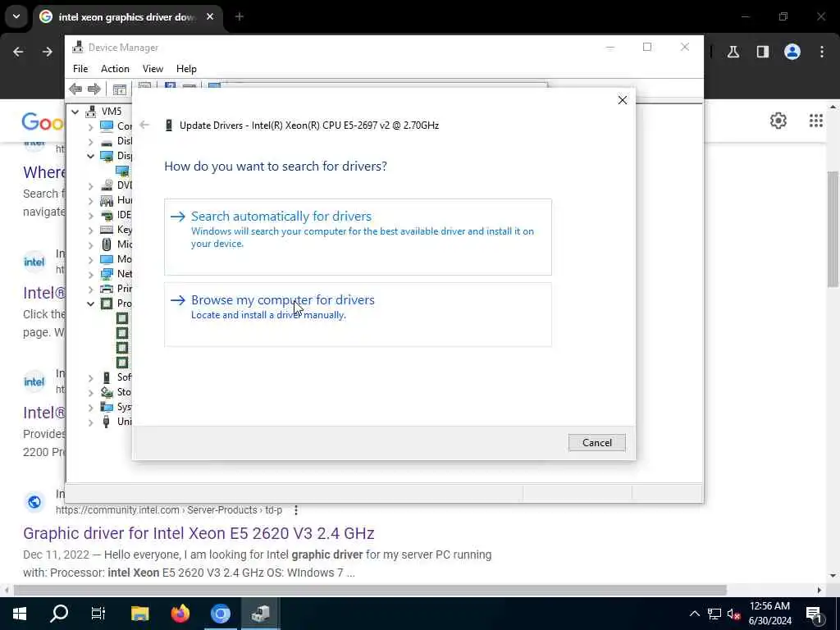The image size is (840, 630).
Task: Go back in the Update Drivers wizard
Action: tap(144, 125)
